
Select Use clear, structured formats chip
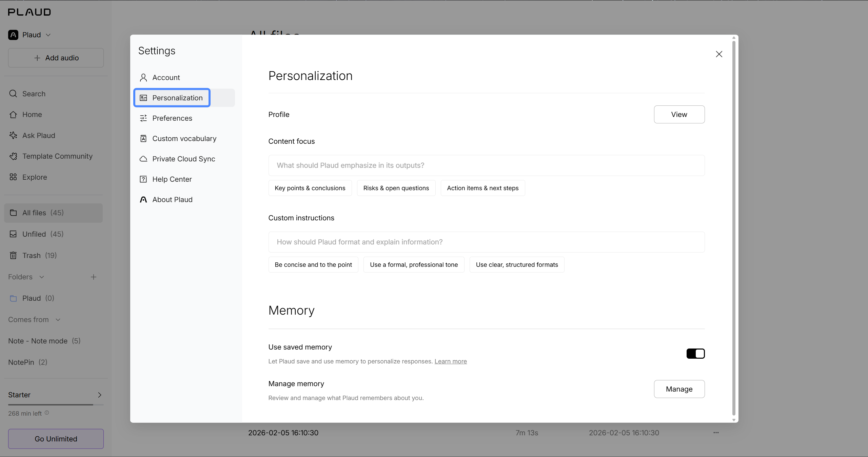pyautogui.click(x=517, y=265)
